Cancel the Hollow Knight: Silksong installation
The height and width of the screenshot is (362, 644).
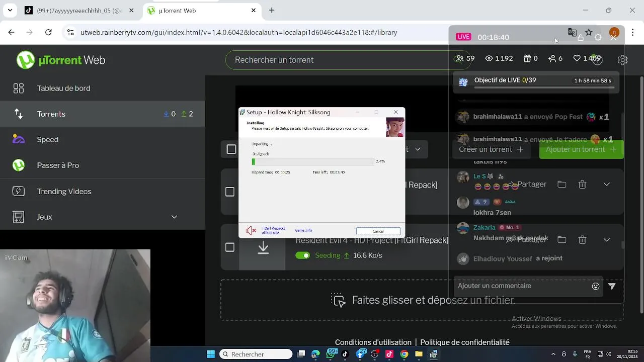(378, 231)
